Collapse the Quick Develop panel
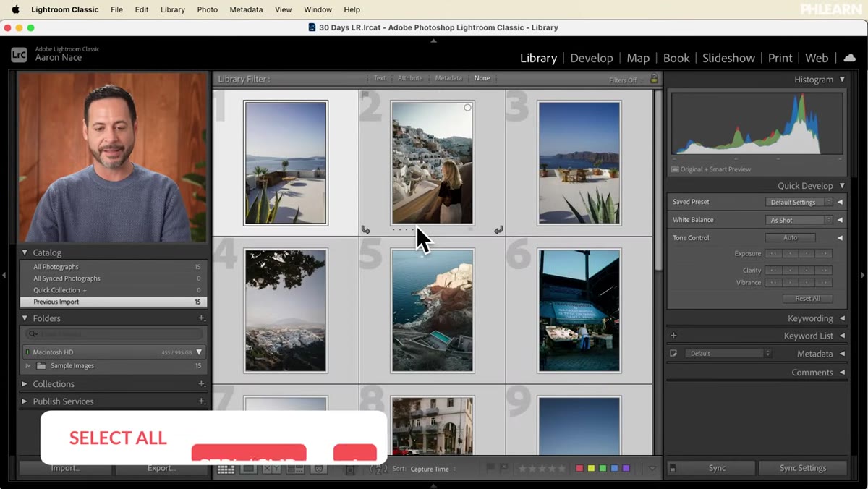Screen dimensions: 868x489 pos(842,186)
